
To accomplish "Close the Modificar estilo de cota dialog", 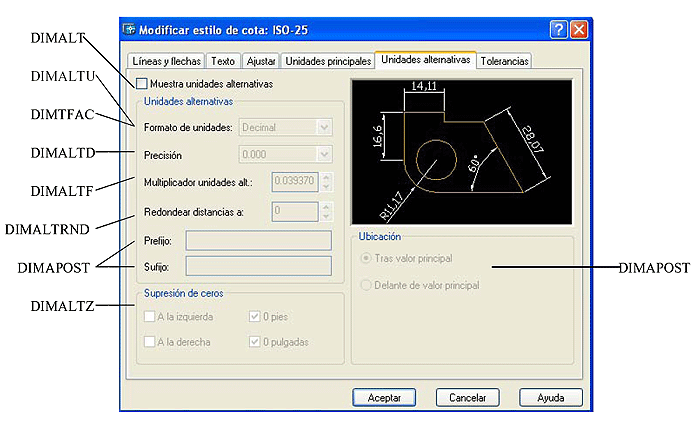I will 579,30.
